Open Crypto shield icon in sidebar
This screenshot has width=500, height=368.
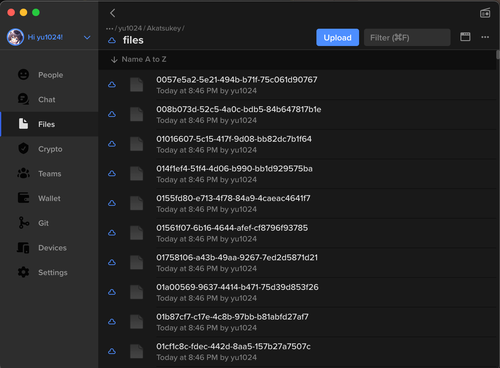(x=23, y=149)
